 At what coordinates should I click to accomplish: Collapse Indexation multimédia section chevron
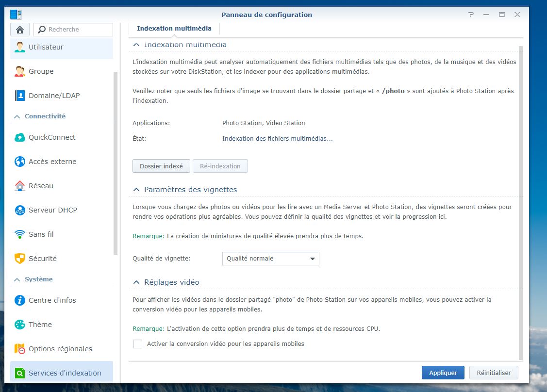point(136,45)
